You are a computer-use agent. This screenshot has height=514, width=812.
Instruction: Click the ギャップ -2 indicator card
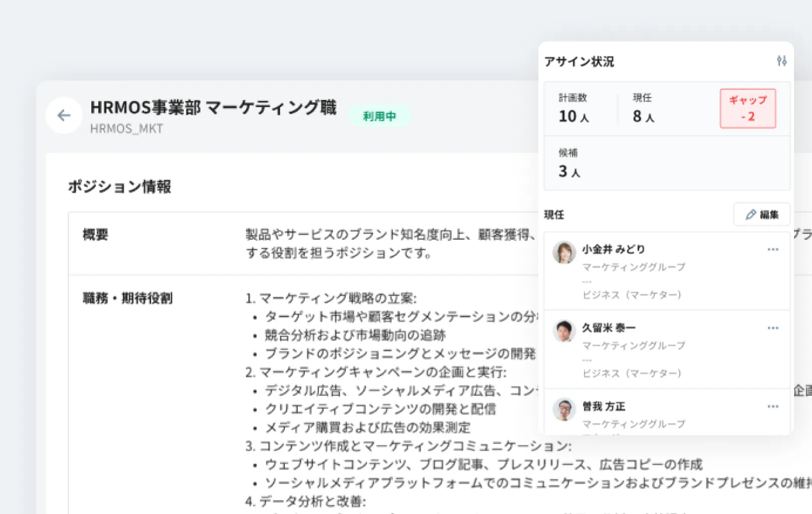pyautogui.click(x=748, y=108)
